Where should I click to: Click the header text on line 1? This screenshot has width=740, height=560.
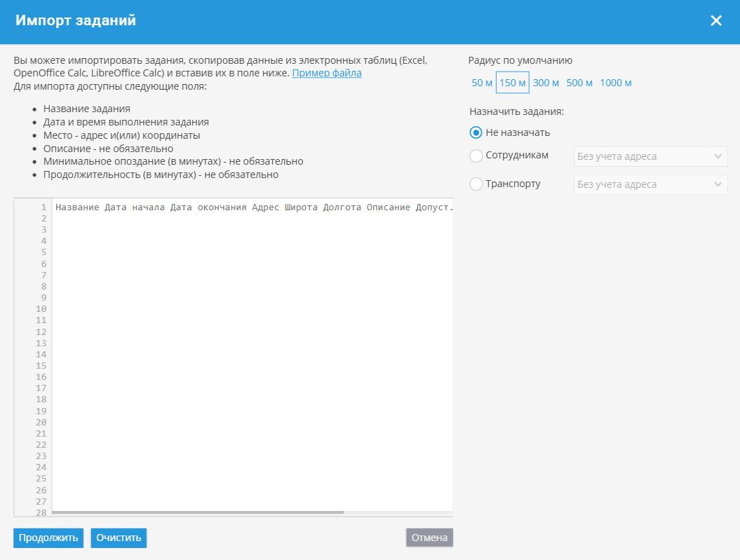point(253,207)
